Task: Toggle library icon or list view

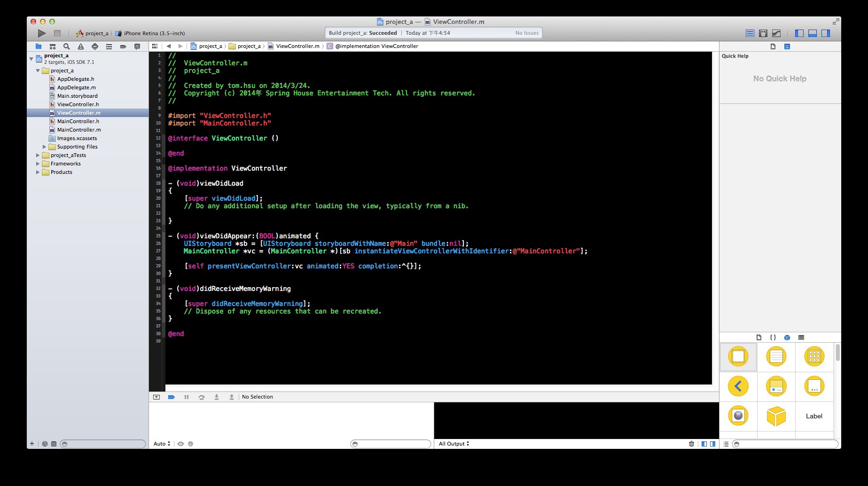Action: [726, 444]
